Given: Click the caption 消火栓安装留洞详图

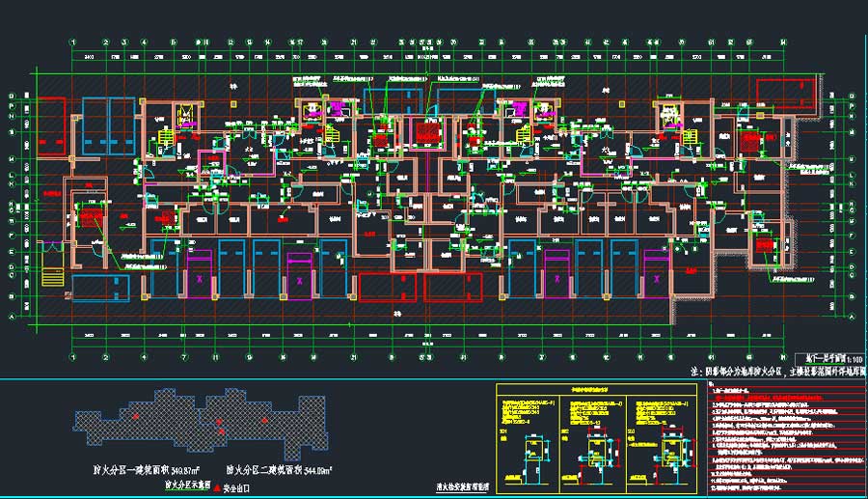Looking at the screenshot, I should point(463,488).
